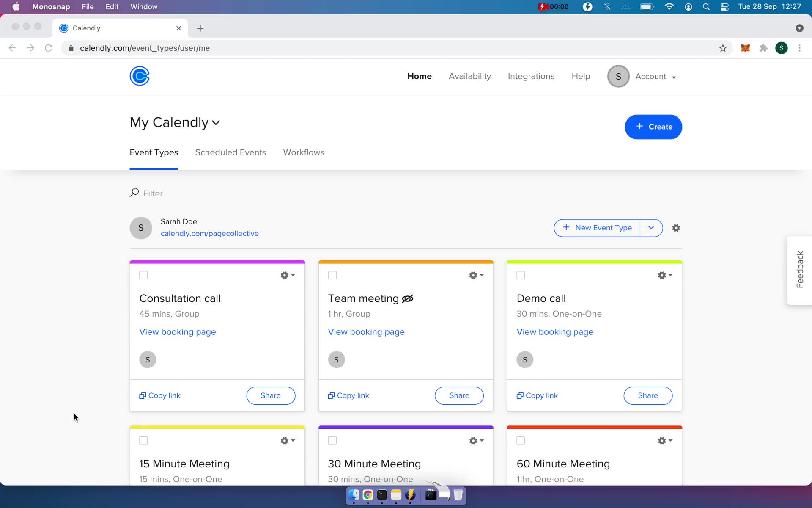Switch to Workflows tab

coord(304,152)
